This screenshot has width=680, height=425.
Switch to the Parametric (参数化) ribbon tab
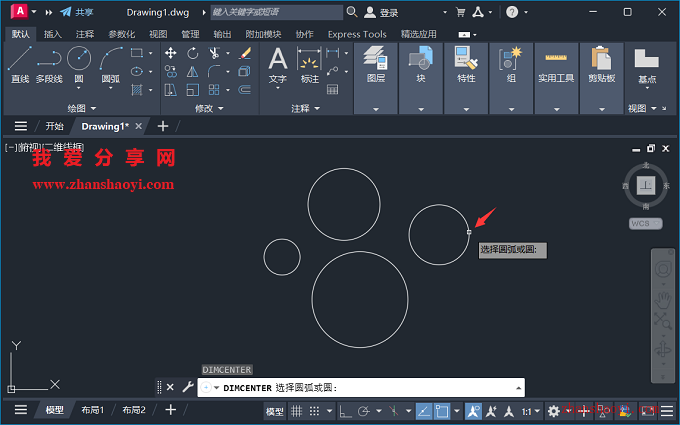tap(121, 34)
